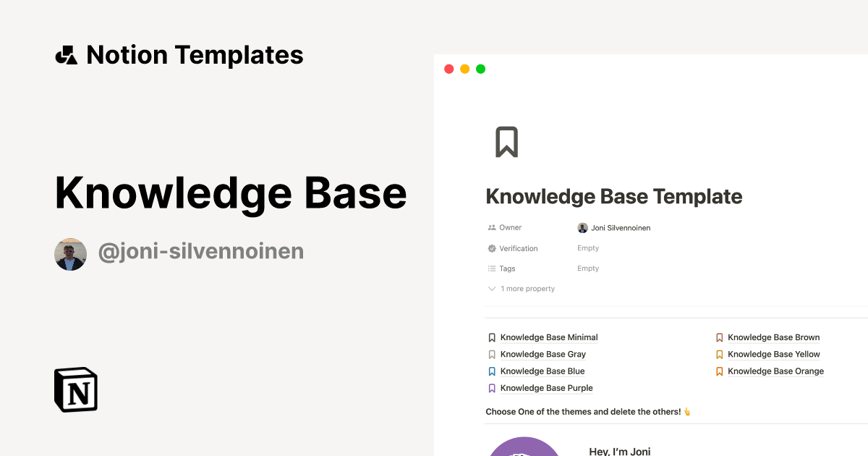Screen dimensions: 868x456
Task: Click the Owner property people icon
Action: pos(493,227)
